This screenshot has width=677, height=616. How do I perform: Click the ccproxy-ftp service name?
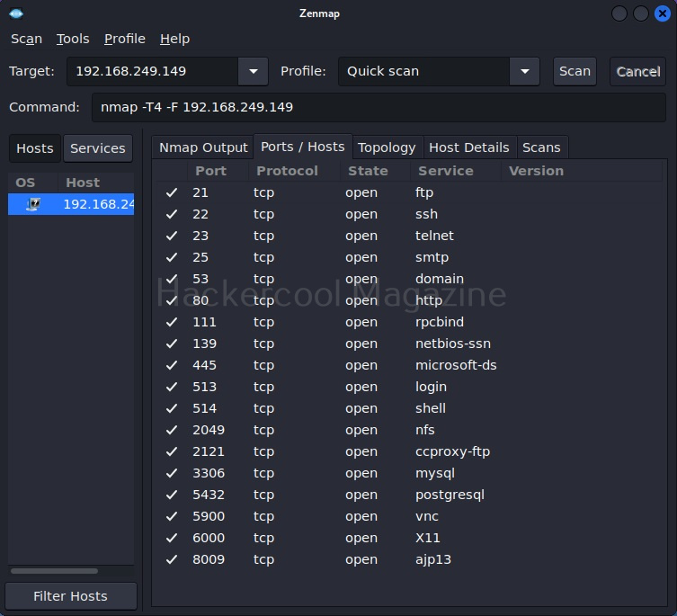[452, 451]
